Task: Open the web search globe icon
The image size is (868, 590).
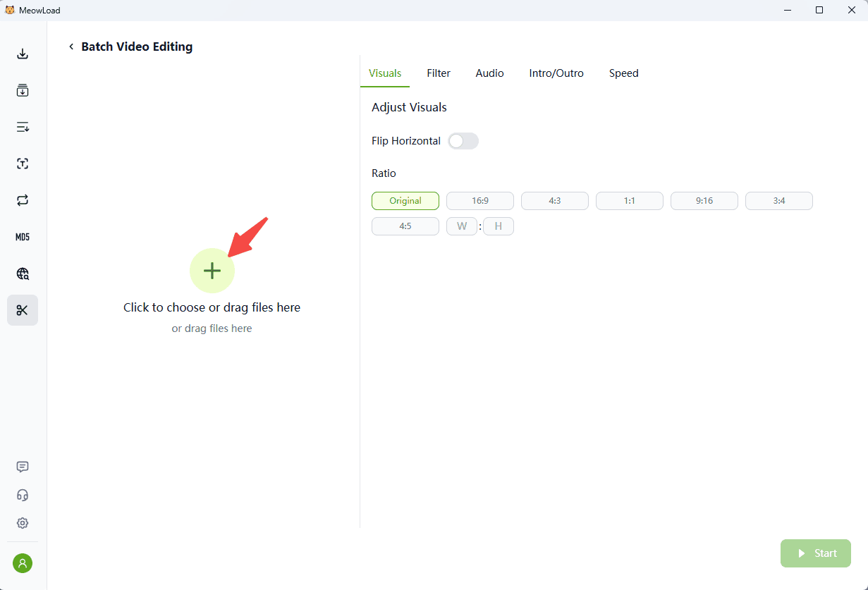Action: tap(23, 274)
